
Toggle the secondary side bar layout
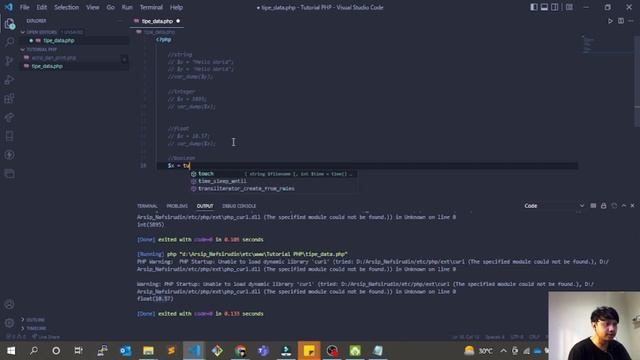[x=555, y=7]
